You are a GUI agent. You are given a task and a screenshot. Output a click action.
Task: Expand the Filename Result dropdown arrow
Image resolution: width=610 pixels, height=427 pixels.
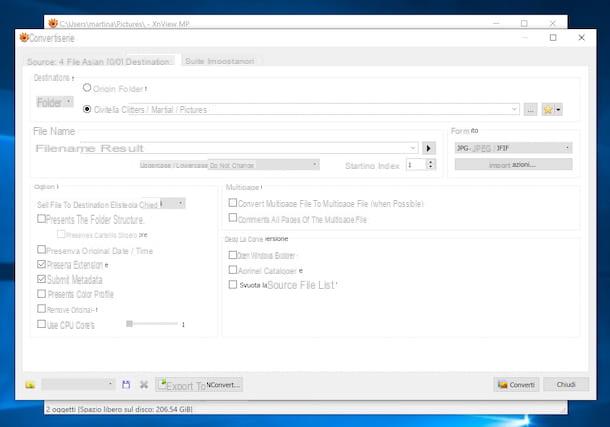click(x=413, y=148)
